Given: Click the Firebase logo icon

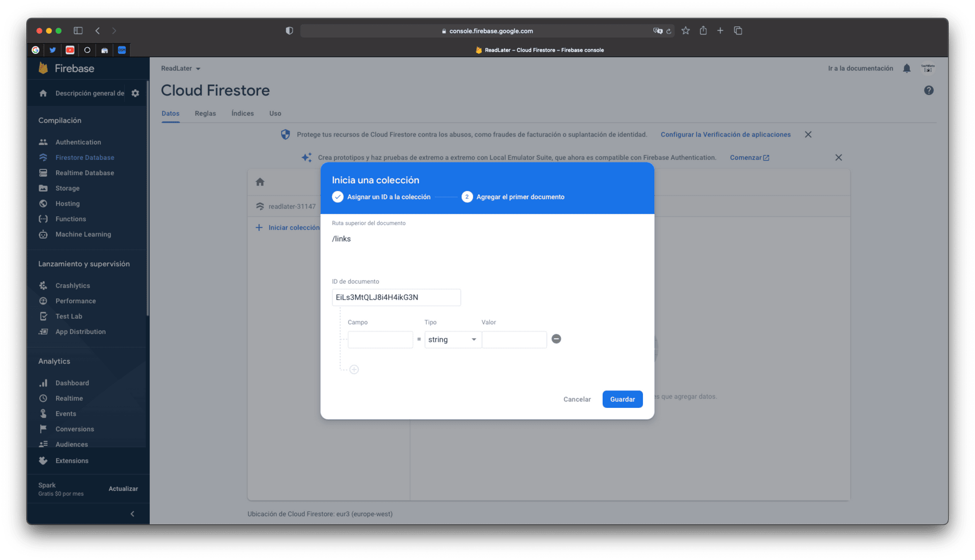Looking at the screenshot, I should click(x=43, y=68).
